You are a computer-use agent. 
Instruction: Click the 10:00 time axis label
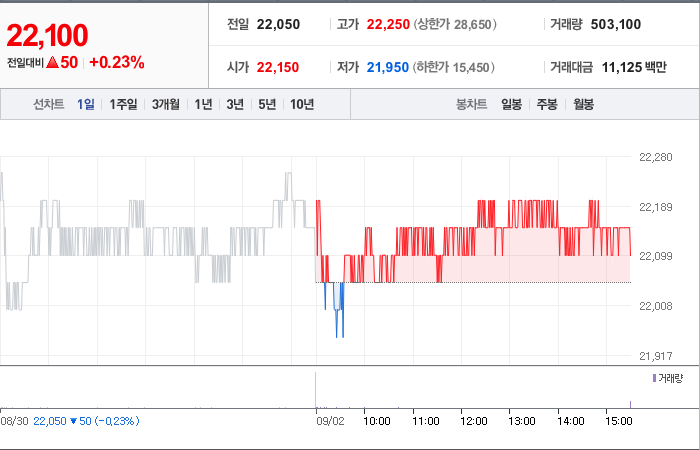click(x=377, y=421)
